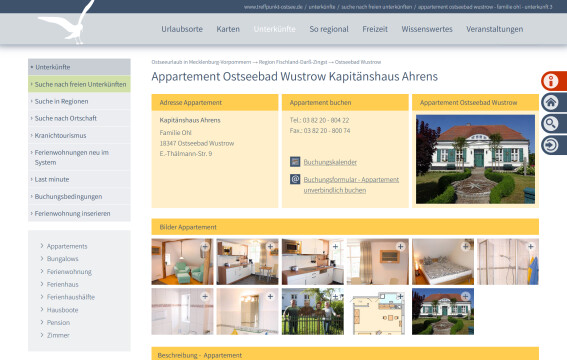Viewport: 567px width, 360px height.
Task: Select Pension category
Action: pos(58,322)
